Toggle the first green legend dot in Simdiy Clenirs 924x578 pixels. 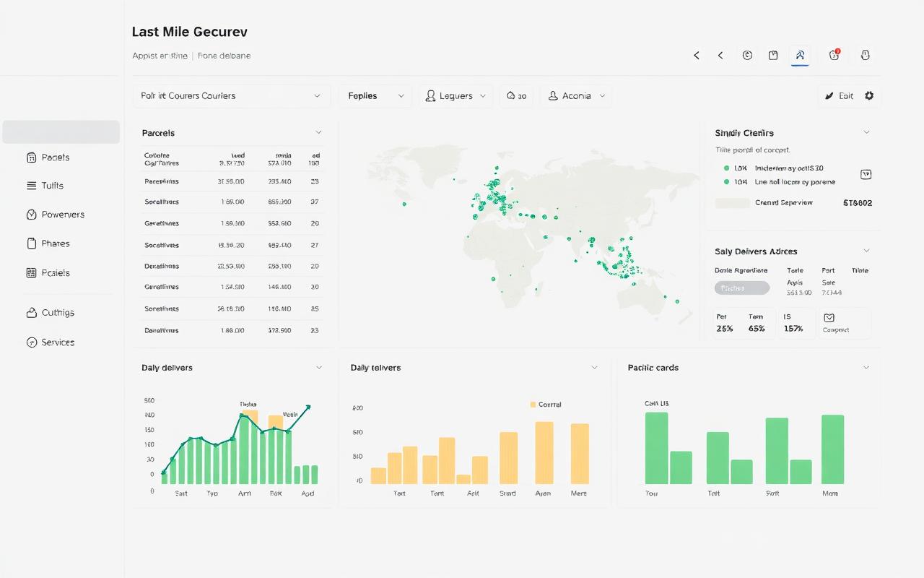point(726,168)
